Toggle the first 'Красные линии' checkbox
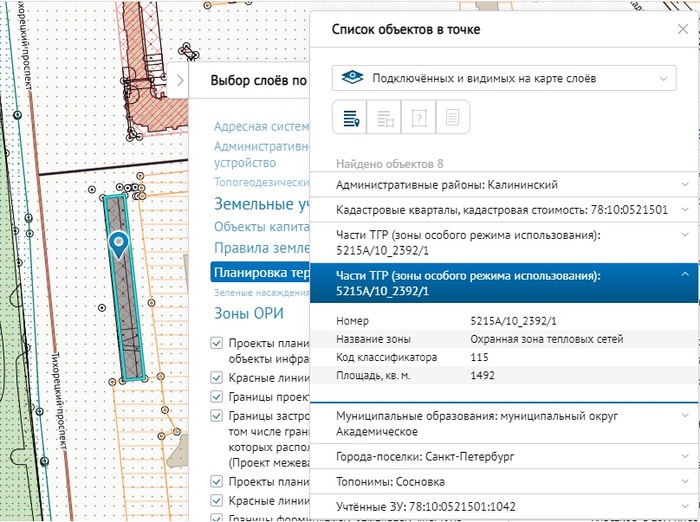This screenshot has height=522, width=700. 217,377
